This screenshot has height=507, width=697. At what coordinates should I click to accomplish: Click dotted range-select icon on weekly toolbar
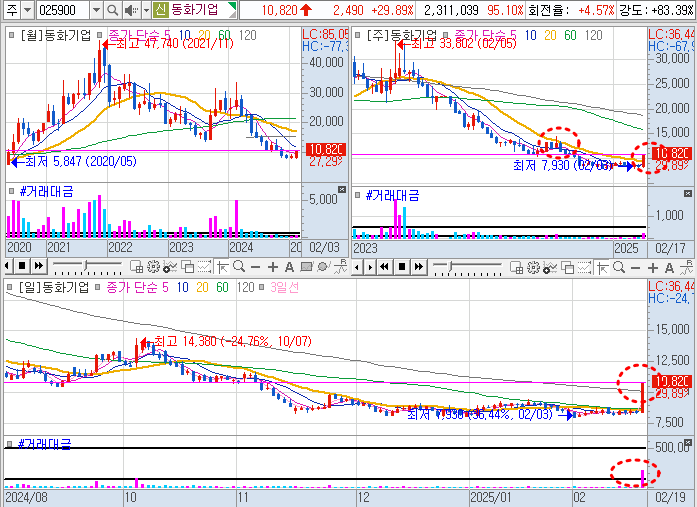(x=584, y=267)
